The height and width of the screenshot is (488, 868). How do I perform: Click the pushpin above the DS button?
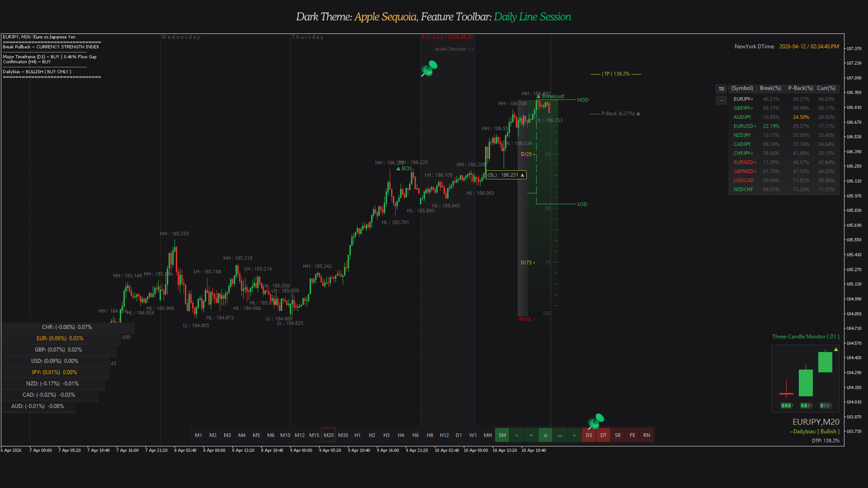(x=596, y=421)
